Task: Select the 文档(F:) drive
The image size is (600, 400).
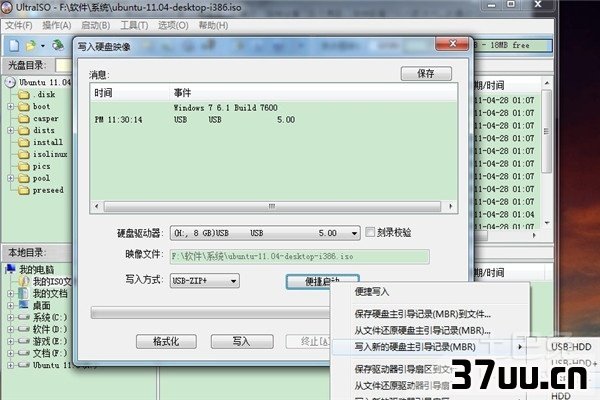Action: click(x=50, y=353)
